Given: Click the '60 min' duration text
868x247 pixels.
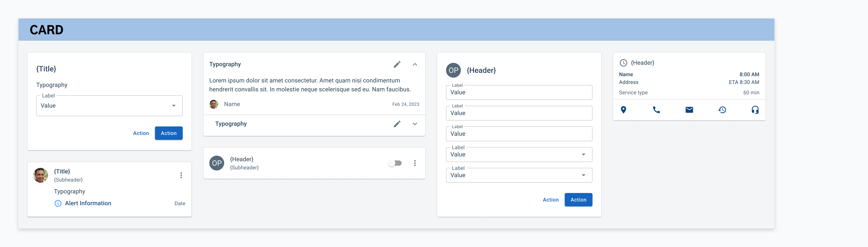Looking at the screenshot, I should point(751,93).
